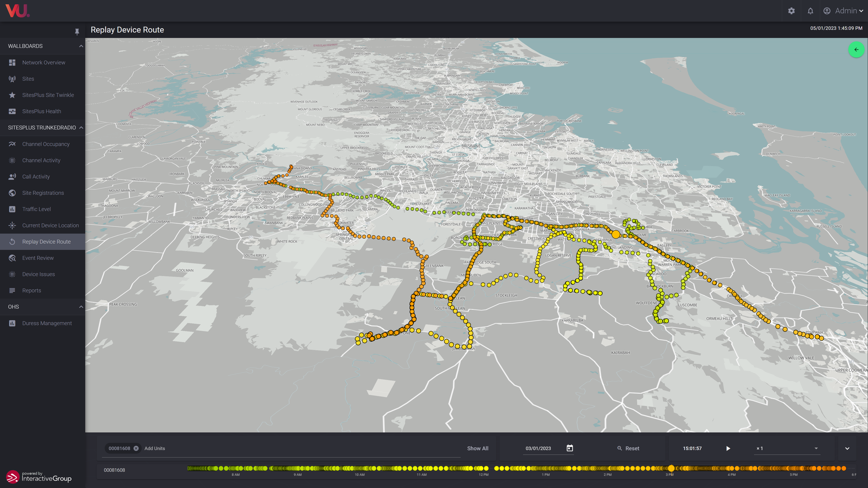Viewport: 868px width, 488px height.
Task: Click the Duress Management chart icon
Action: point(12,323)
